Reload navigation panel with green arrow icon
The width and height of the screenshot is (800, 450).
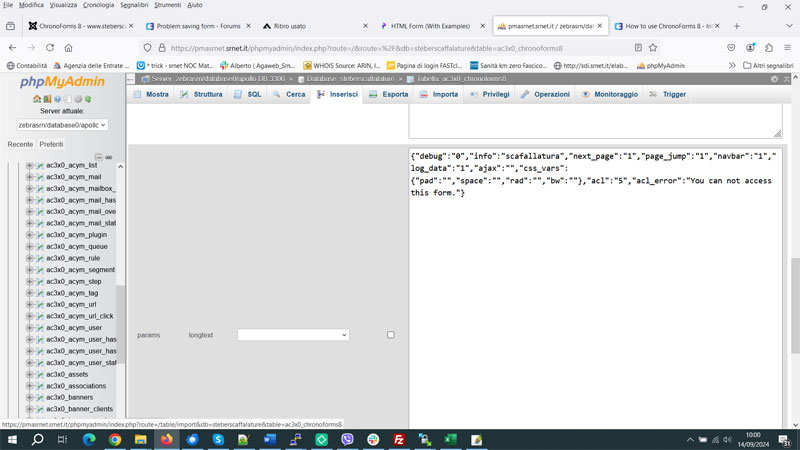tap(88, 99)
